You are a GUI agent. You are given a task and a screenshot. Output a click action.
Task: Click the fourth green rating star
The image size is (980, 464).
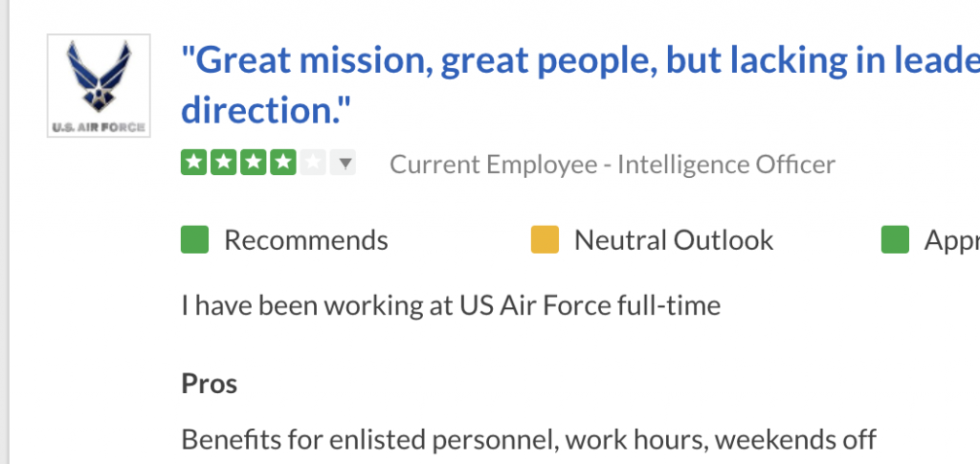click(x=282, y=164)
